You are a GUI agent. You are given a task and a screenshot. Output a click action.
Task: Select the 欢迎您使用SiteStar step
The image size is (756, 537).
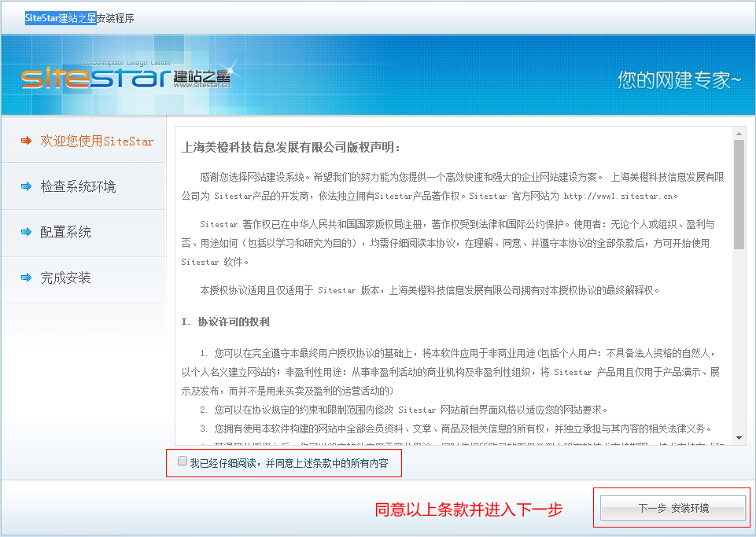pyautogui.click(x=97, y=142)
